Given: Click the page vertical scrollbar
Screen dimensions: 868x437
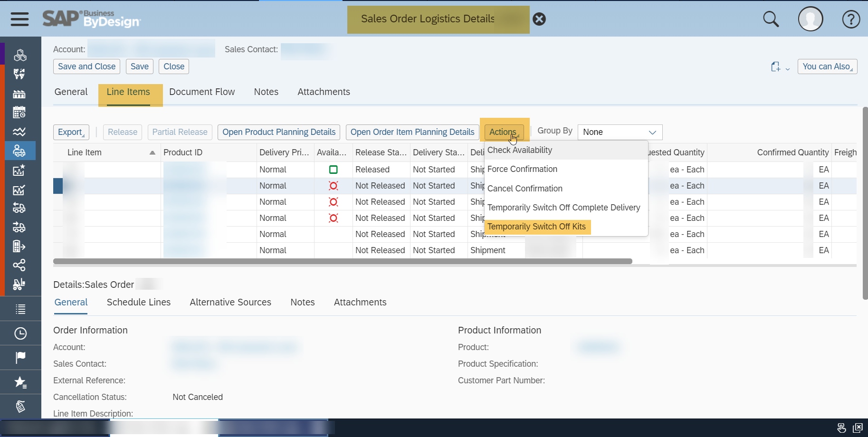Looking at the screenshot, I should [x=865, y=203].
